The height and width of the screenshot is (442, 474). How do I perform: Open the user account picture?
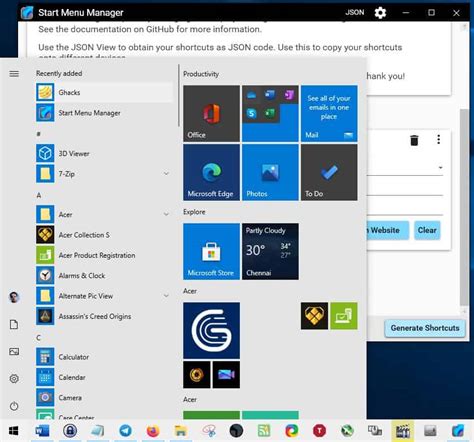pos(14,297)
